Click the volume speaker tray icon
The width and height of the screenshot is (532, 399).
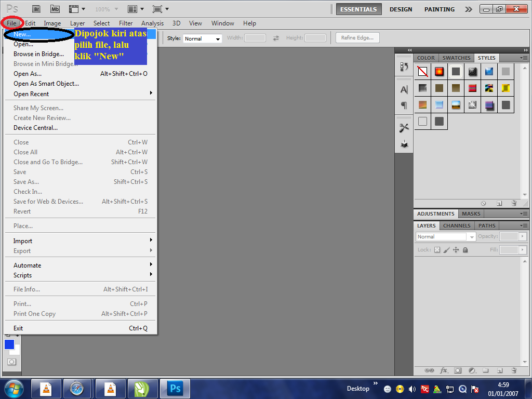pos(412,389)
